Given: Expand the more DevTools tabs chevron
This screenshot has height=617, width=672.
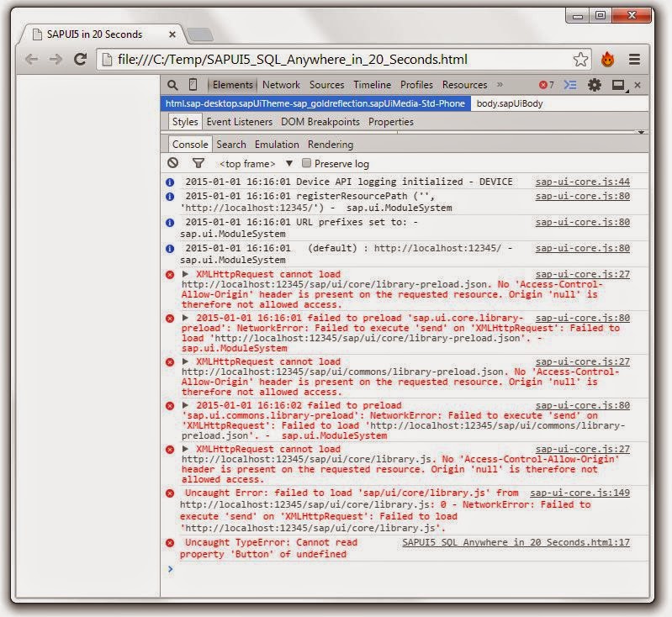Looking at the screenshot, I should [500, 84].
